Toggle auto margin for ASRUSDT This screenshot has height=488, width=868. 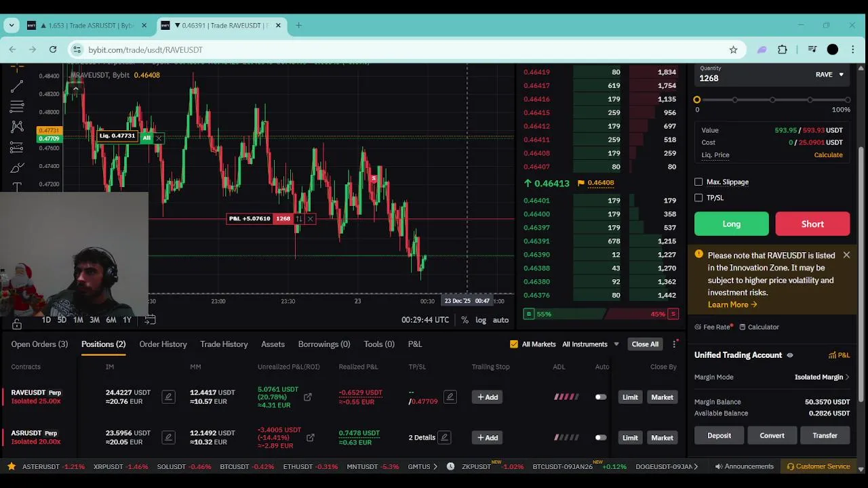601,438
